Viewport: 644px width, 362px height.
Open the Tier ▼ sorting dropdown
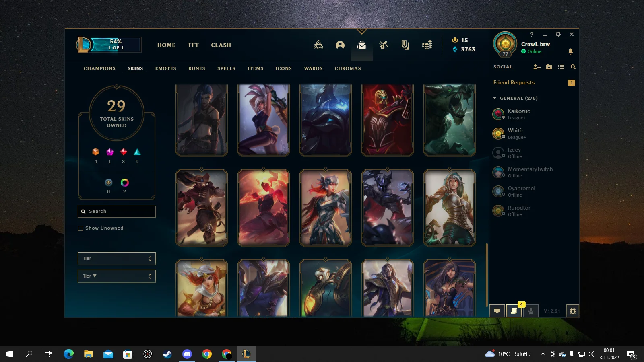click(x=116, y=276)
